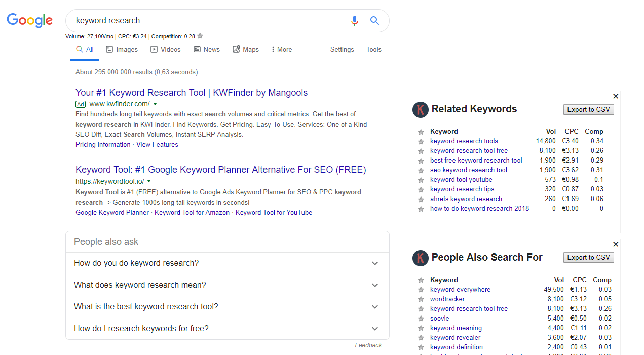Image resolution: width=644 pixels, height=355 pixels.
Task: Export Related Keywords to CSV
Action: [x=589, y=110]
